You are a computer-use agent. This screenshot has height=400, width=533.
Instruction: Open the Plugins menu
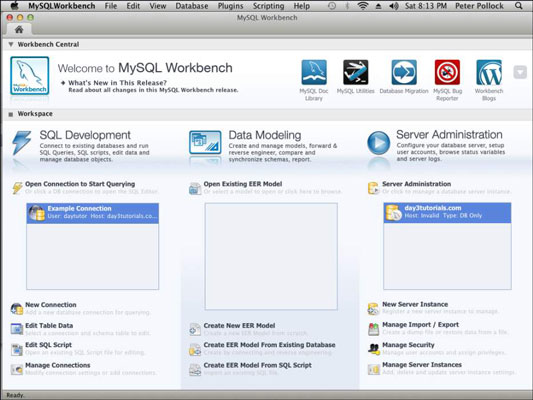pyautogui.click(x=230, y=6)
